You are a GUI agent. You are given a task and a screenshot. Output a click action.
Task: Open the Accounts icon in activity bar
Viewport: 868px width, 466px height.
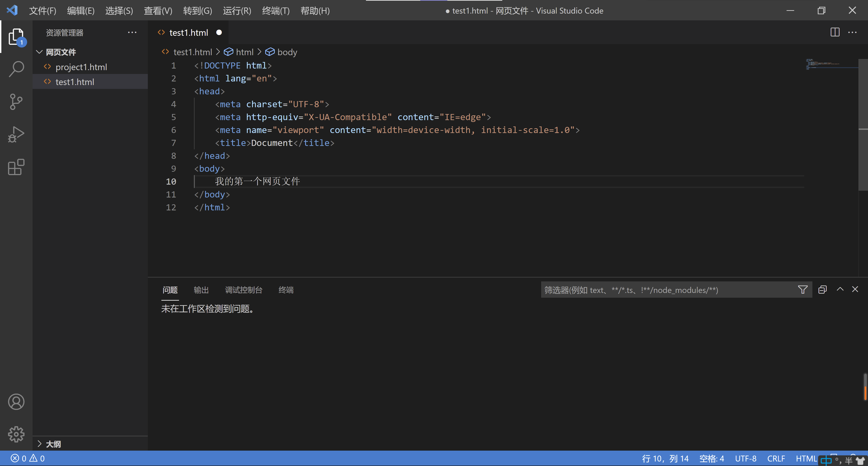click(16, 402)
